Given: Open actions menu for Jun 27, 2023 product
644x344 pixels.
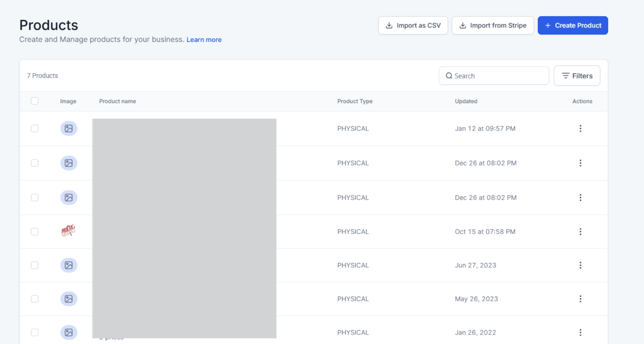Looking at the screenshot, I should (580, 265).
